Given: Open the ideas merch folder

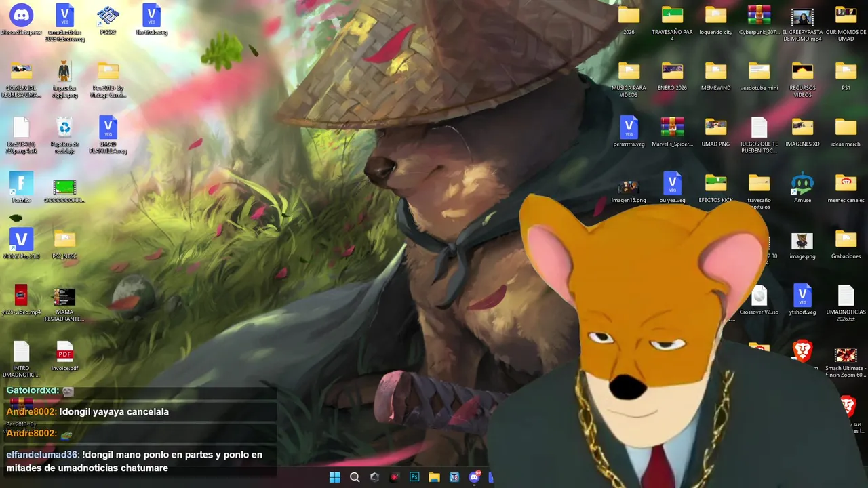Looking at the screenshot, I should (x=846, y=127).
